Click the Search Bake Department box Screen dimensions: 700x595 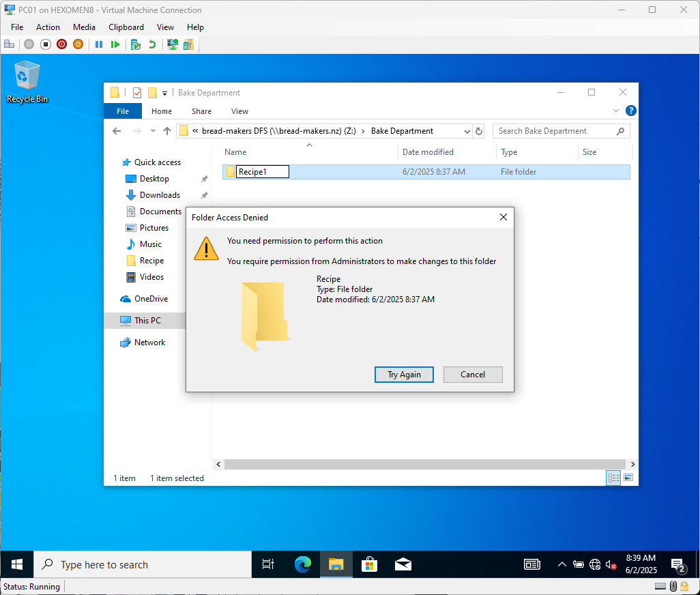[562, 131]
